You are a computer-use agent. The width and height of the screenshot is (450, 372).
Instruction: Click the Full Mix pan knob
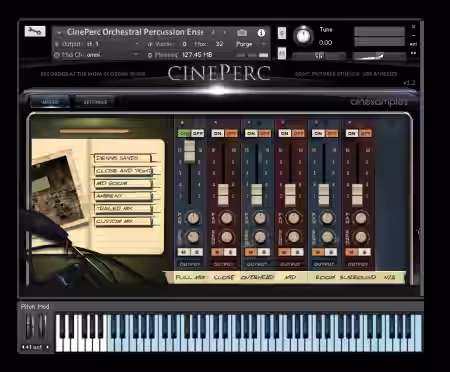(x=193, y=218)
